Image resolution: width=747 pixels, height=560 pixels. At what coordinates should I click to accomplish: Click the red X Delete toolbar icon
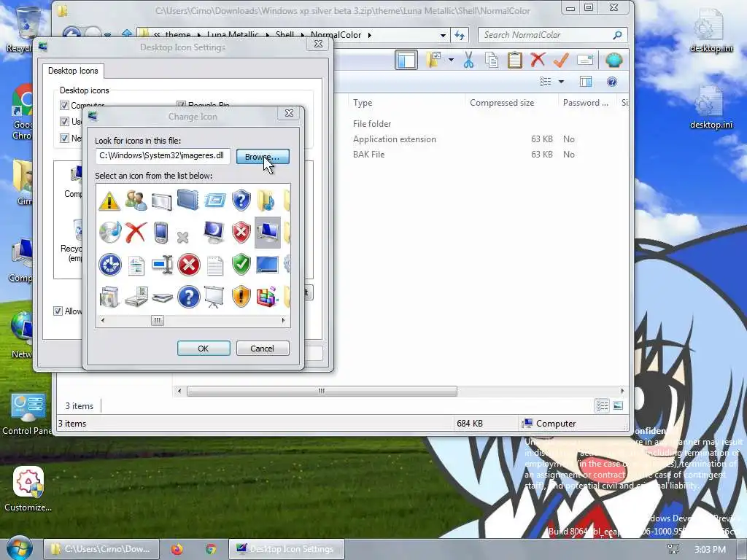[x=538, y=60]
